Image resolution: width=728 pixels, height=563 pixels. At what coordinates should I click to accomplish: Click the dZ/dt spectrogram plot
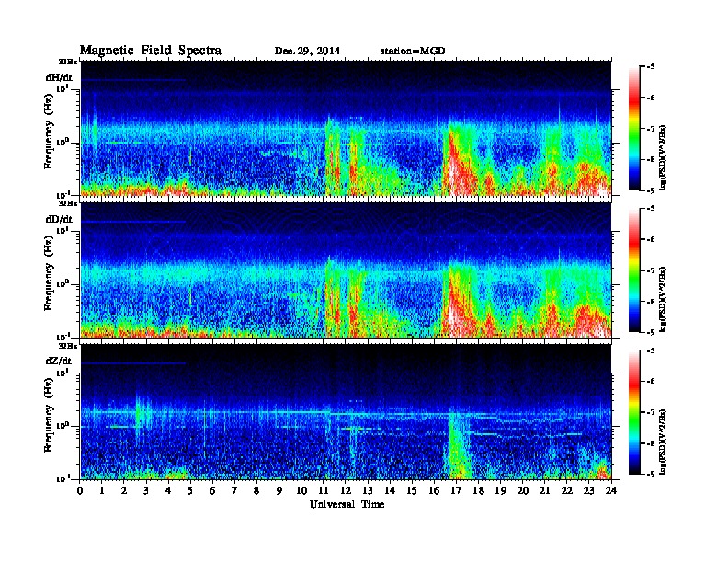346,412
